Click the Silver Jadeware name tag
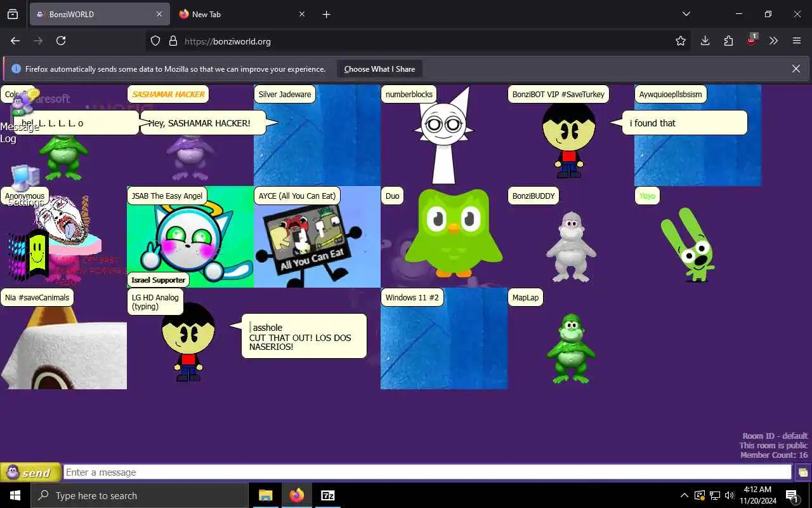812x508 pixels. (285, 94)
